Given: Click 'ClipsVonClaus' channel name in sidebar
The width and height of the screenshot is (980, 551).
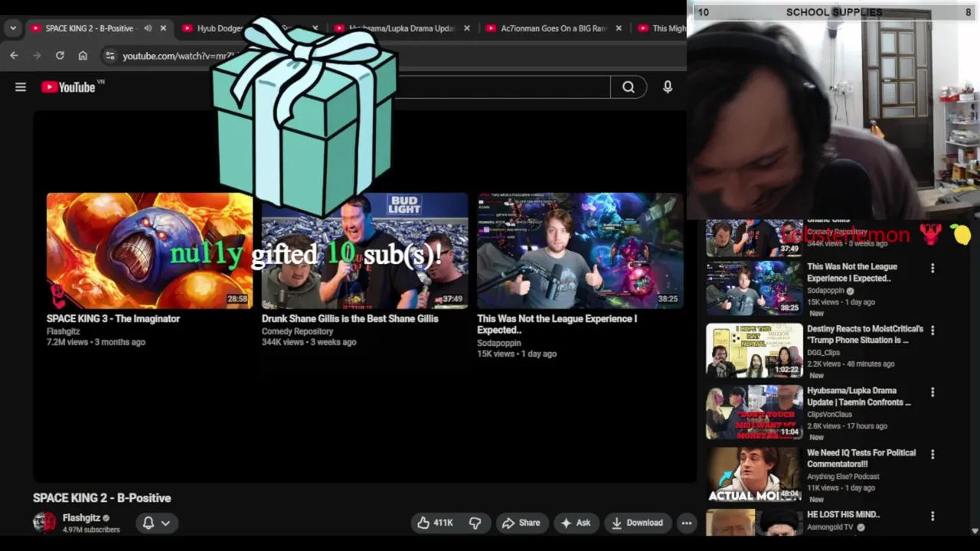Looking at the screenshot, I should click(829, 415).
